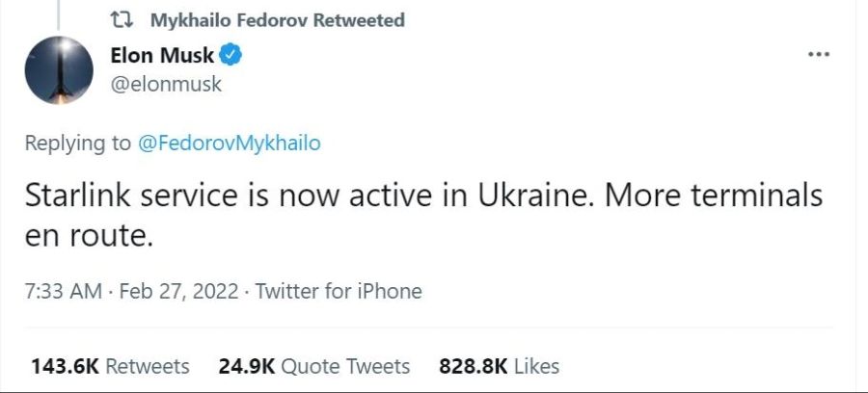Open the three-dot more options menu

(x=818, y=54)
